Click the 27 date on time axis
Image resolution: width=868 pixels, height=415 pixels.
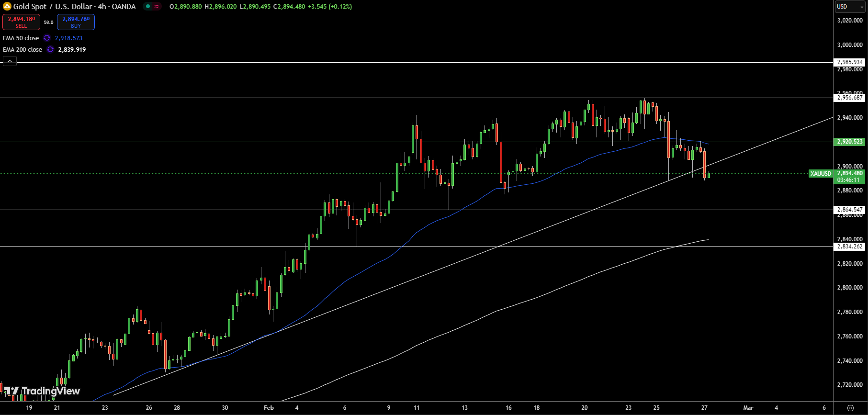pyautogui.click(x=704, y=408)
